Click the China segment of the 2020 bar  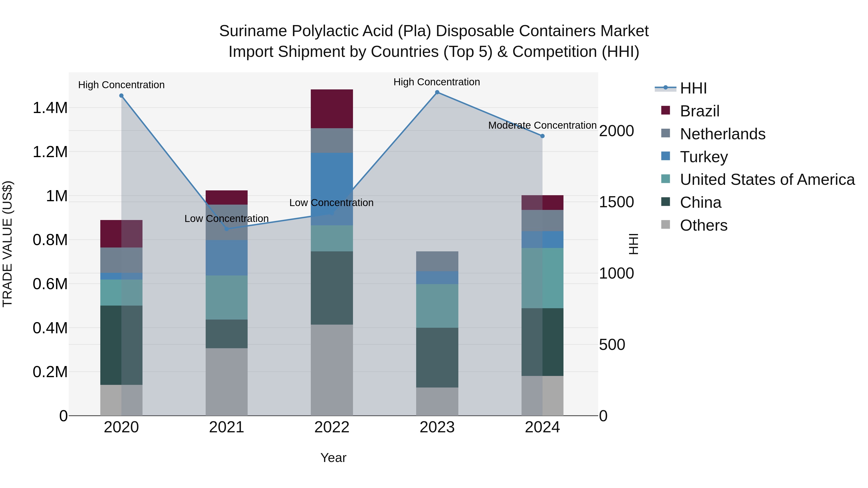[121, 345]
